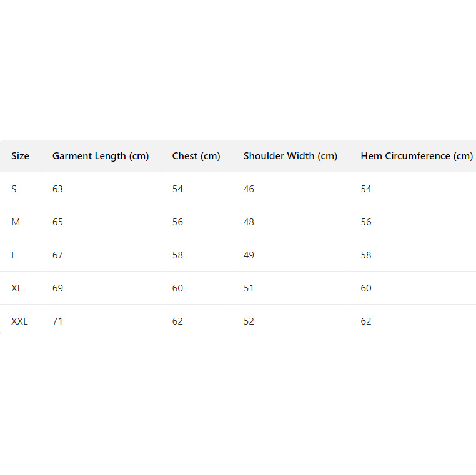476x475 pixels.
Task: Click the Garment Length (cm) header
Action: tap(101, 156)
